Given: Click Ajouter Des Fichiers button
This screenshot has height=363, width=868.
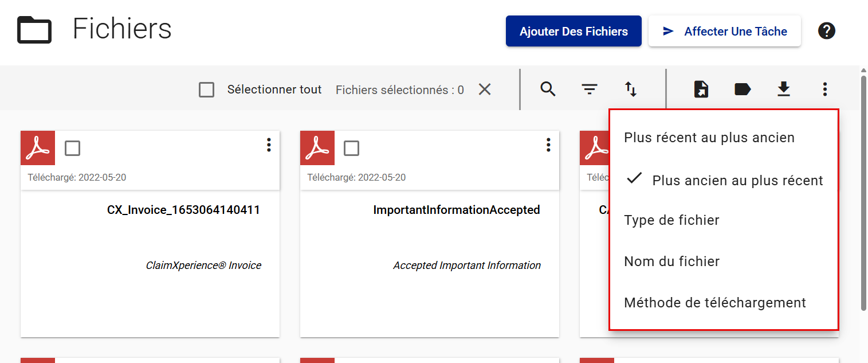Looking at the screenshot, I should coord(574,31).
